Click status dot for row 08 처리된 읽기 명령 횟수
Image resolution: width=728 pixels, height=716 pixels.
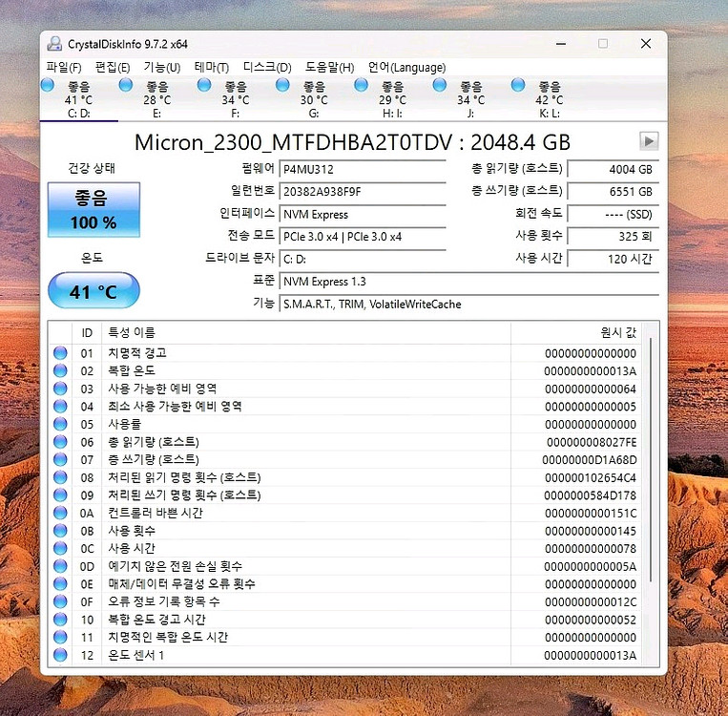(60, 477)
